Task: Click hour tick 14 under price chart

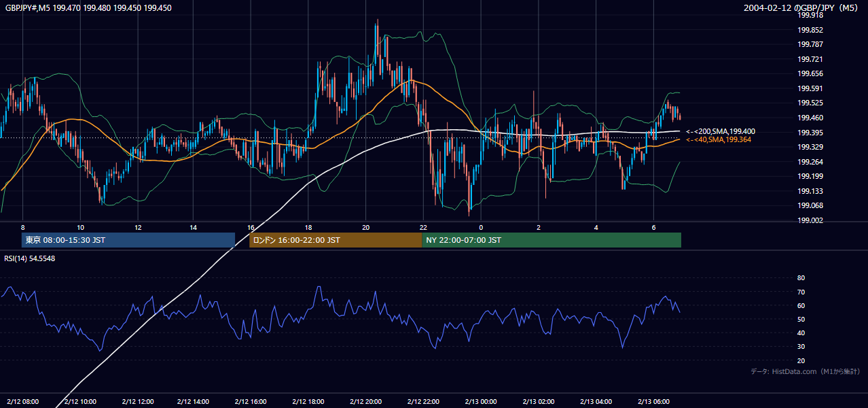Action: (194, 227)
